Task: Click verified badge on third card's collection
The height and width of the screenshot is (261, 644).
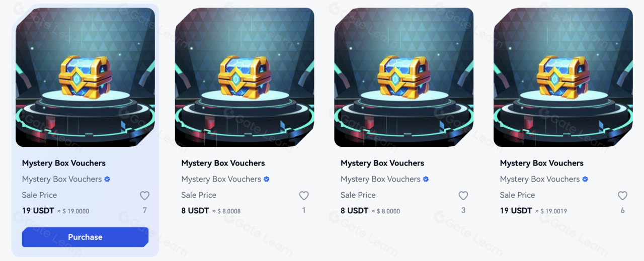Action: (426, 179)
